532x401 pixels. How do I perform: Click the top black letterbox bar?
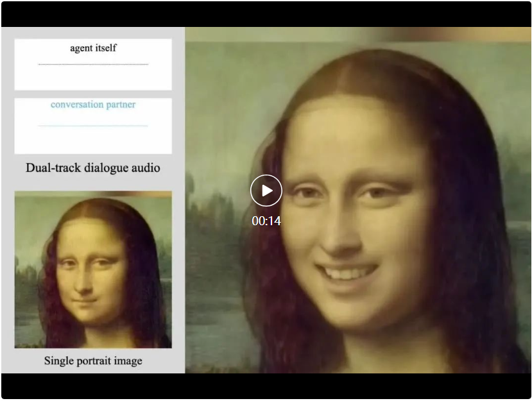(266, 14)
